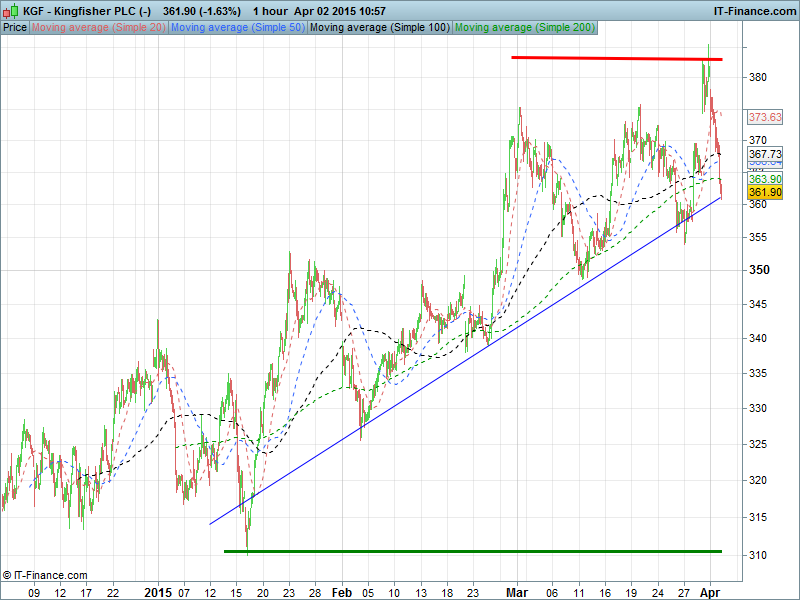Select the Price indicator tab

pyautogui.click(x=15, y=27)
